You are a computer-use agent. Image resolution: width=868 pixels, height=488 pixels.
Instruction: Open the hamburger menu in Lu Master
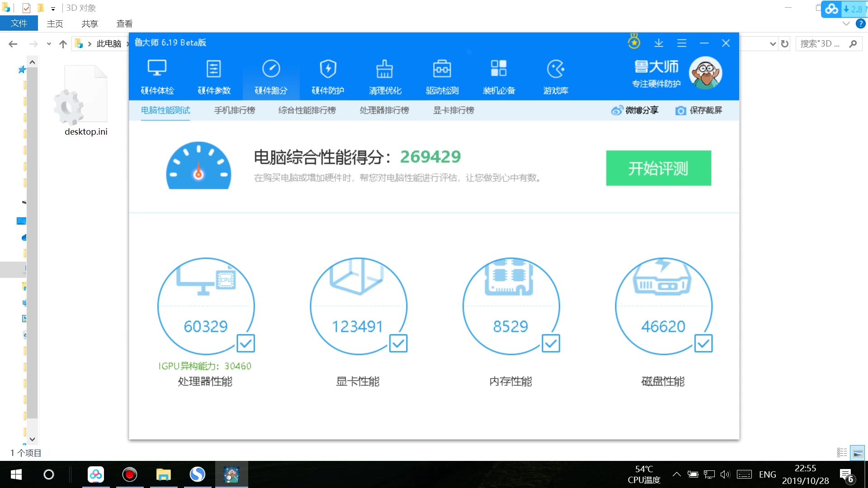click(682, 43)
